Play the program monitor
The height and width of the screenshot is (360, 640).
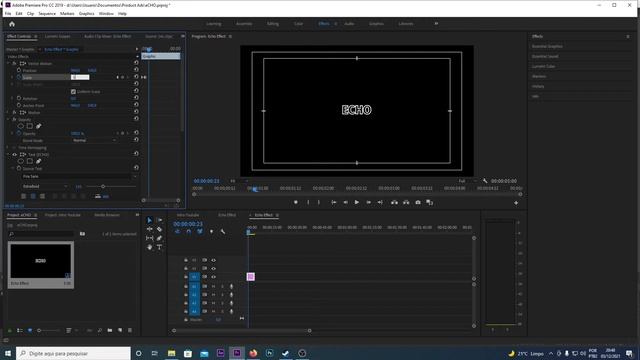coord(356,202)
